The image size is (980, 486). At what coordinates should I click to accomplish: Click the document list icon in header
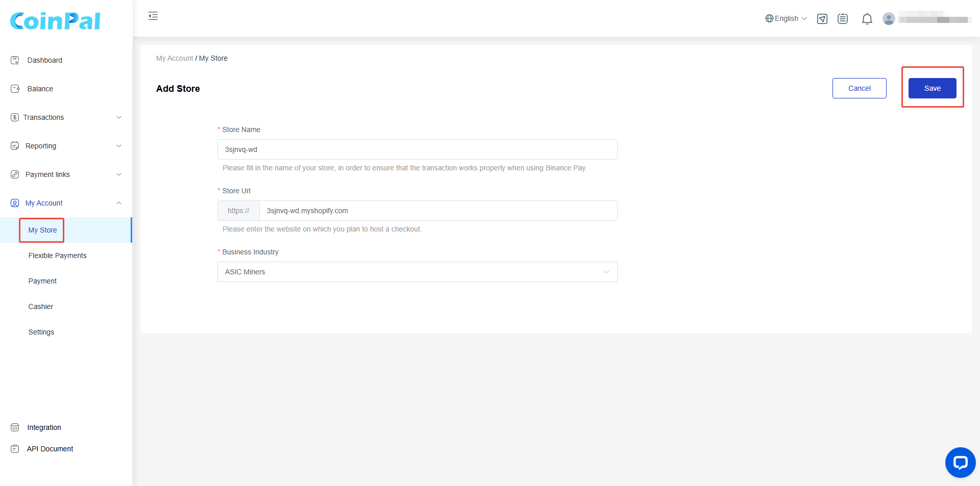coord(843,19)
